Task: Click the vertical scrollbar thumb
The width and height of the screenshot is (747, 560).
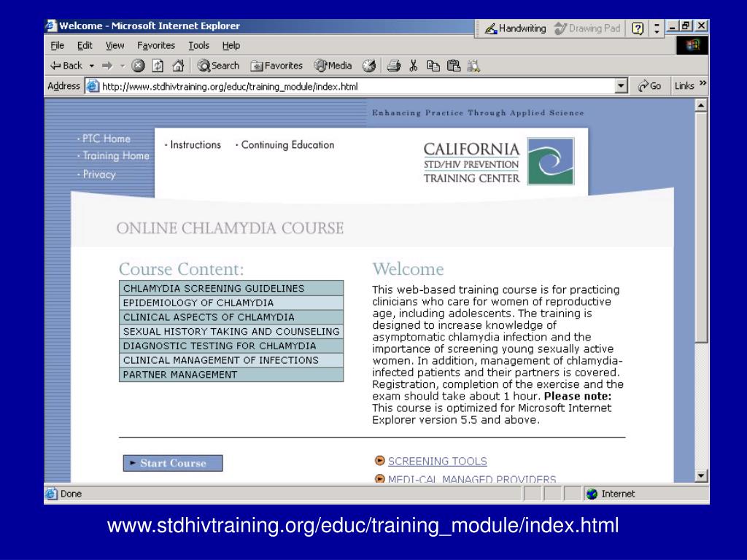Action: click(x=701, y=227)
